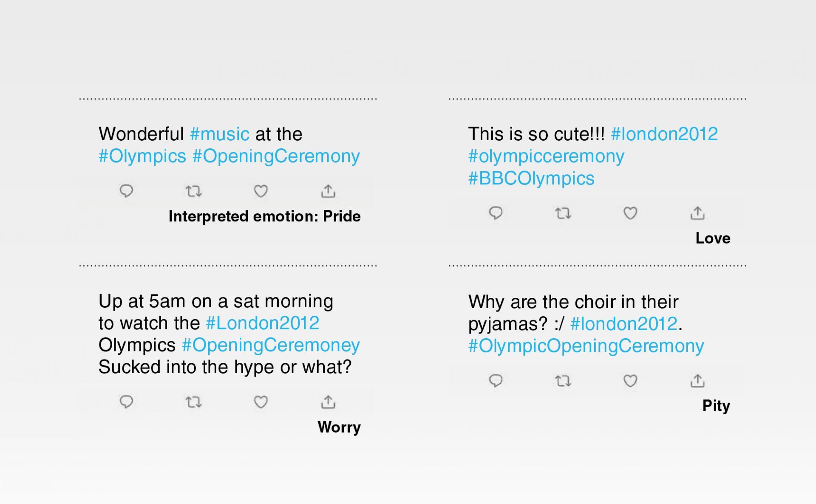Screen dimensions: 816x504
Task: Share the Wonderful #music tweet
Action: click(x=328, y=191)
